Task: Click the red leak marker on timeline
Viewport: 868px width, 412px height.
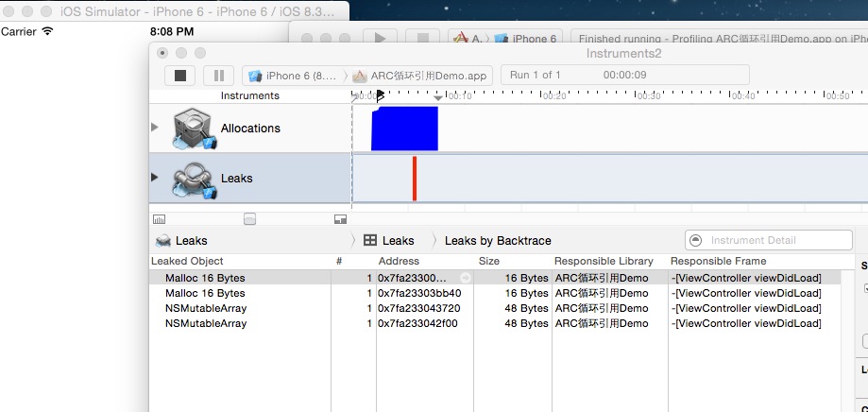Action: click(414, 179)
